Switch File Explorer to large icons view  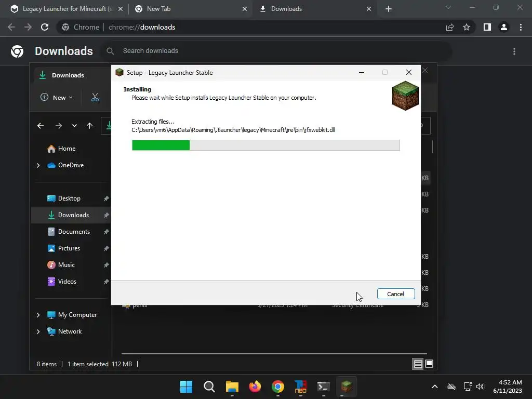coord(429,364)
